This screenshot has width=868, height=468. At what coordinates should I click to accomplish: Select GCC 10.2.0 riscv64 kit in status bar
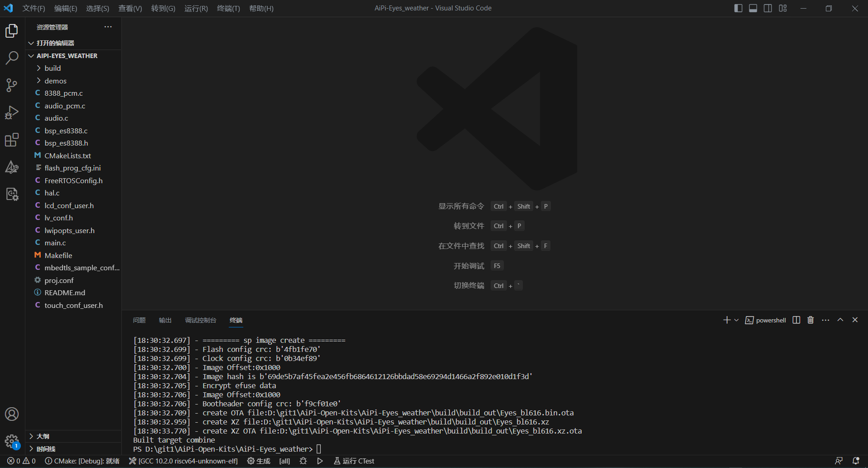point(183,461)
